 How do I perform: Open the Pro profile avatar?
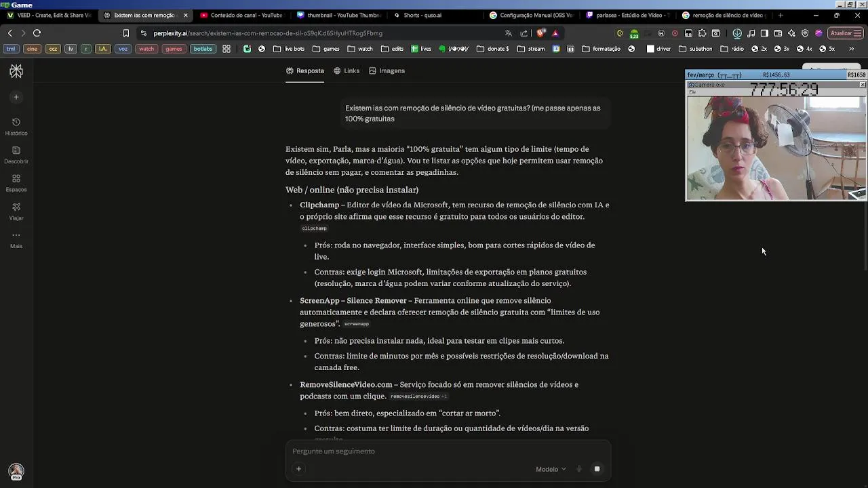pos(16,472)
